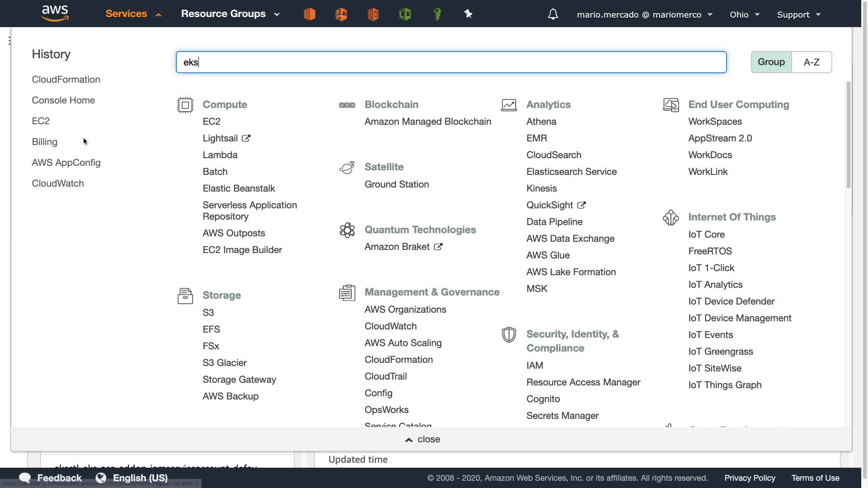Open the notifications bell
The width and height of the screenshot is (868, 488).
553,14
